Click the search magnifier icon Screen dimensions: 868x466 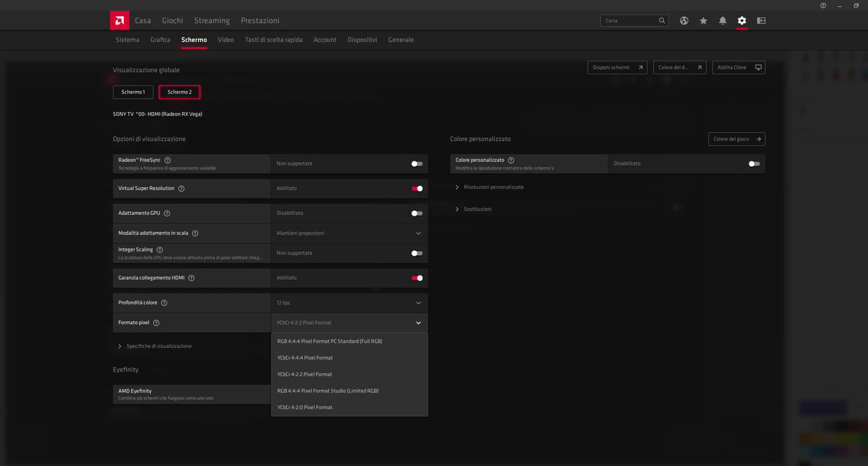(x=662, y=20)
